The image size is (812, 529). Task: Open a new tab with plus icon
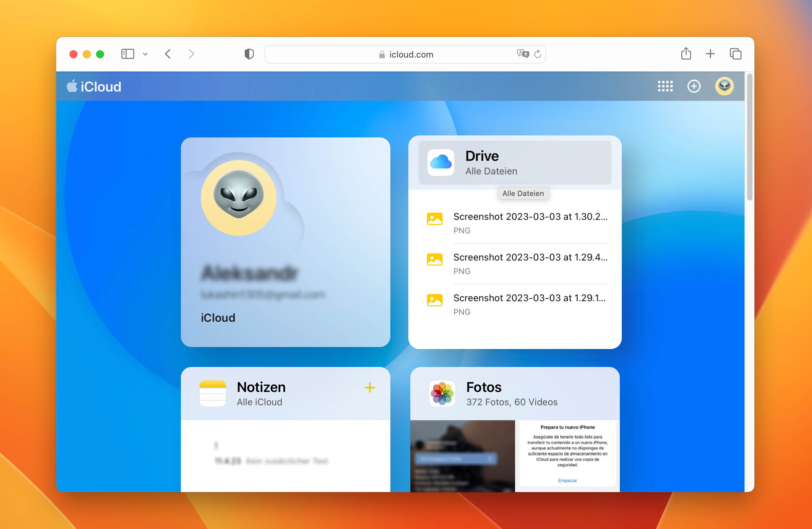710,54
